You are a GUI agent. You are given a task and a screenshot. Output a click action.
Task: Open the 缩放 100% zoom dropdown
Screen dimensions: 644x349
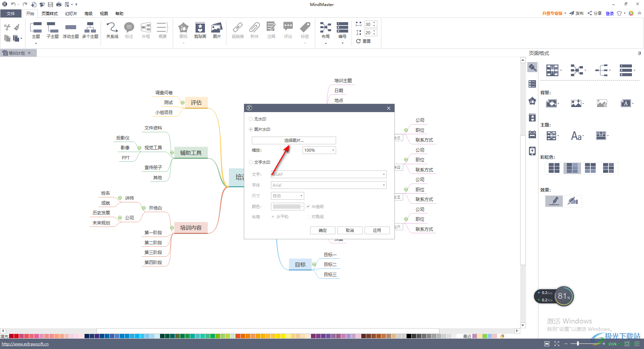pyautogui.click(x=319, y=150)
